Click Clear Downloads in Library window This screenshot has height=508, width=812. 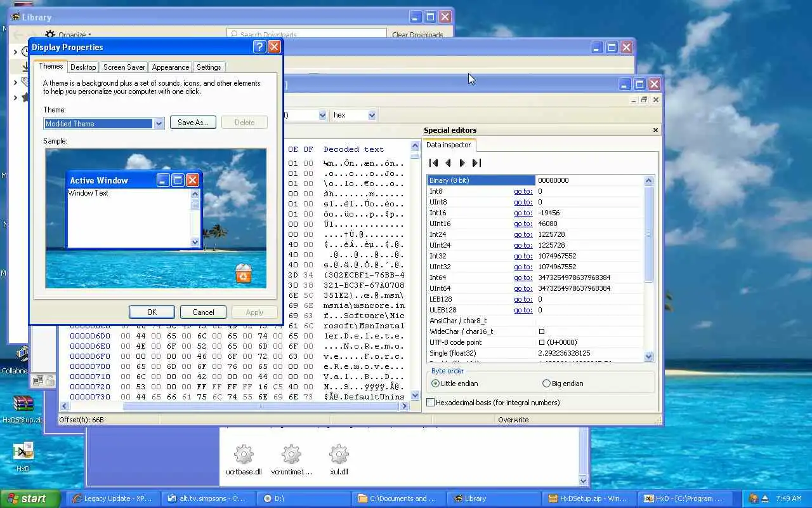417,35
